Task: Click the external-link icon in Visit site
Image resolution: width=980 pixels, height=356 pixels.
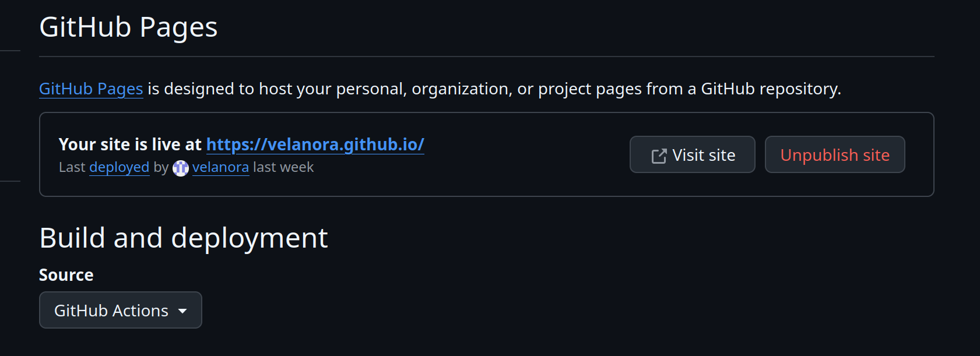Action: click(659, 156)
